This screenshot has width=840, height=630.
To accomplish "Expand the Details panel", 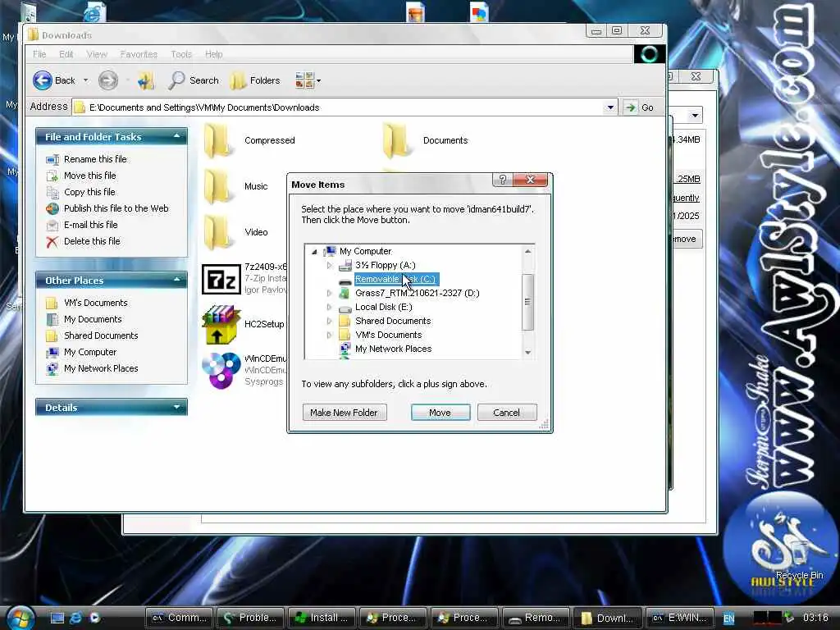I will click(x=177, y=407).
